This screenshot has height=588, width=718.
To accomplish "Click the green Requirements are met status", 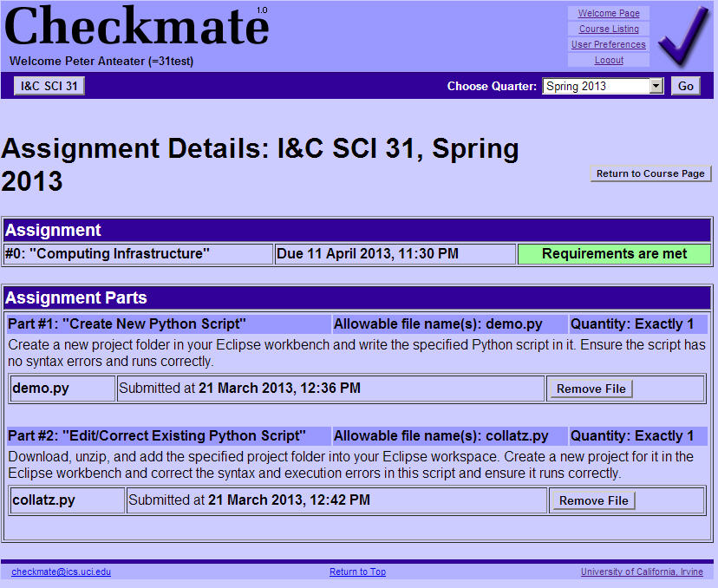I will pyautogui.click(x=614, y=254).
